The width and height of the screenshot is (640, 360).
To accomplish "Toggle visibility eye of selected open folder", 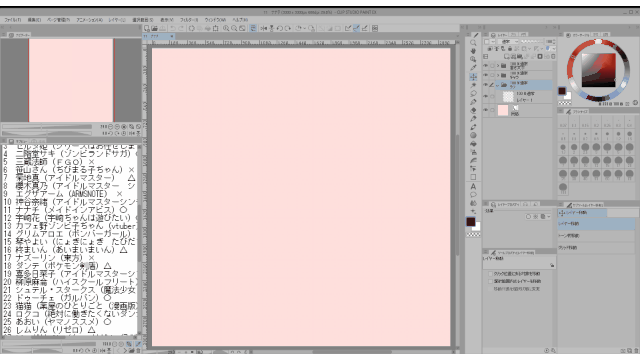I will [x=486, y=85].
